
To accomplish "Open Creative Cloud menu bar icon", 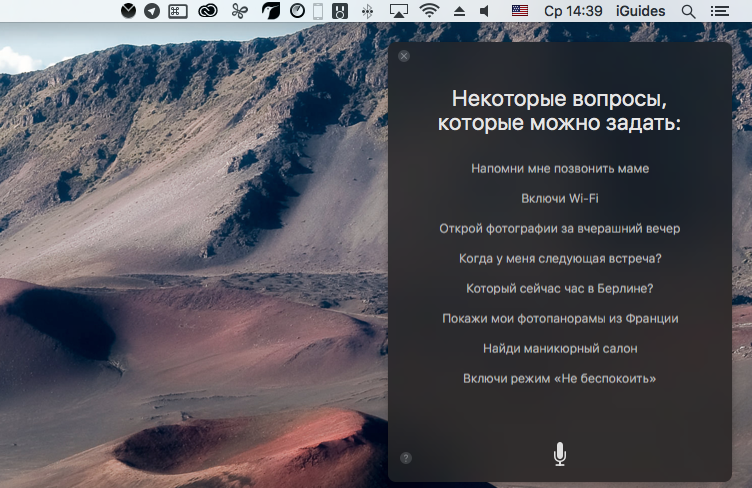I will pyautogui.click(x=208, y=11).
